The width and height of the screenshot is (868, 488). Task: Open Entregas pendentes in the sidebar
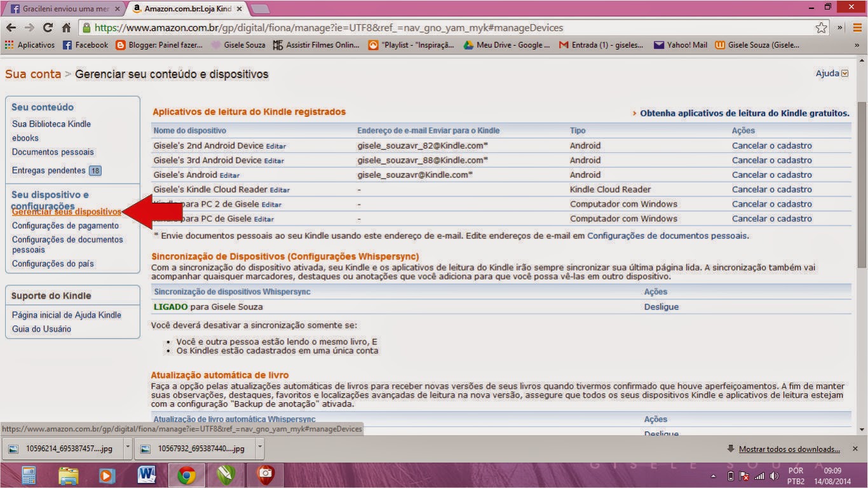pos(49,170)
